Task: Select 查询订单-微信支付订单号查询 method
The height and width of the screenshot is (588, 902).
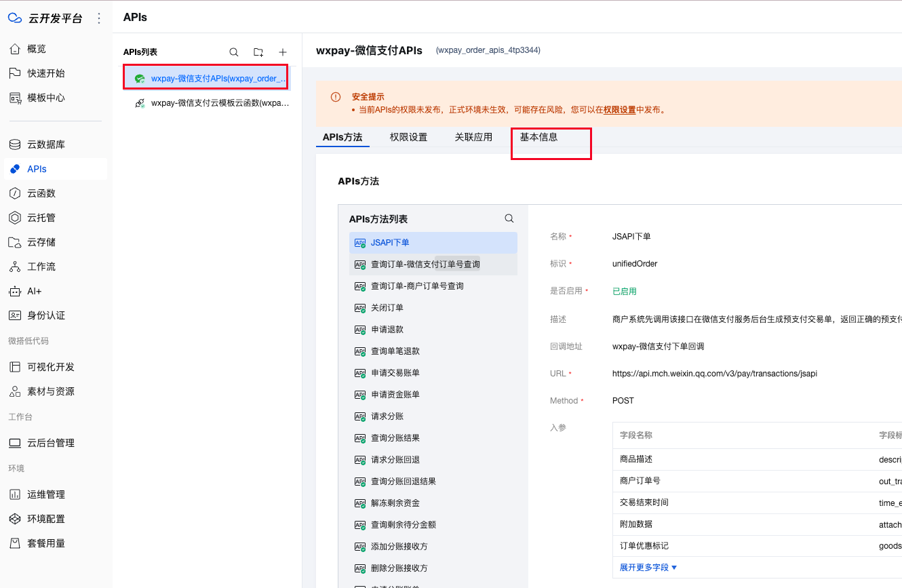Action: click(x=433, y=264)
